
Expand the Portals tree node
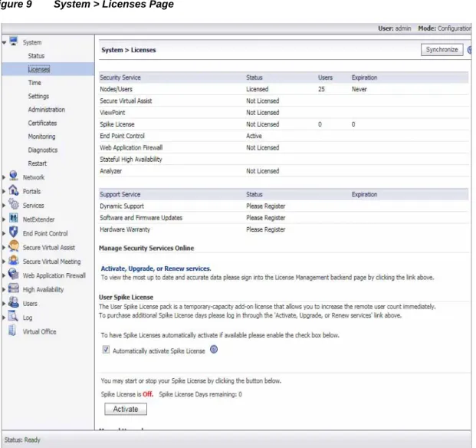(x=4, y=191)
